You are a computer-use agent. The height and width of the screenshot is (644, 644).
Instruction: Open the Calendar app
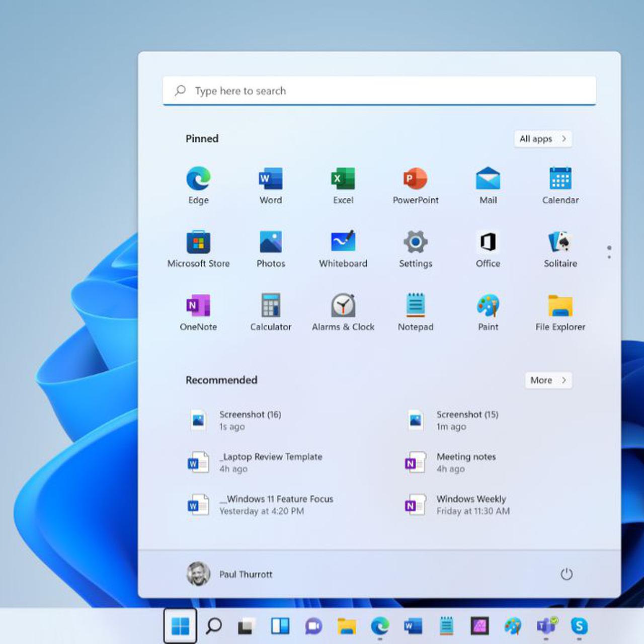click(x=560, y=185)
